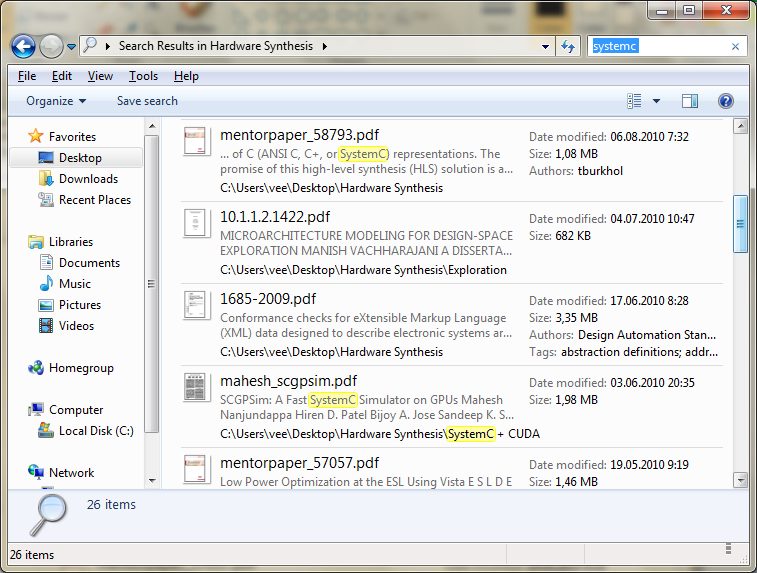Image resolution: width=757 pixels, height=573 pixels.
Task: Open the View menu
Action: pyautogui.click(x=100, y=76)
